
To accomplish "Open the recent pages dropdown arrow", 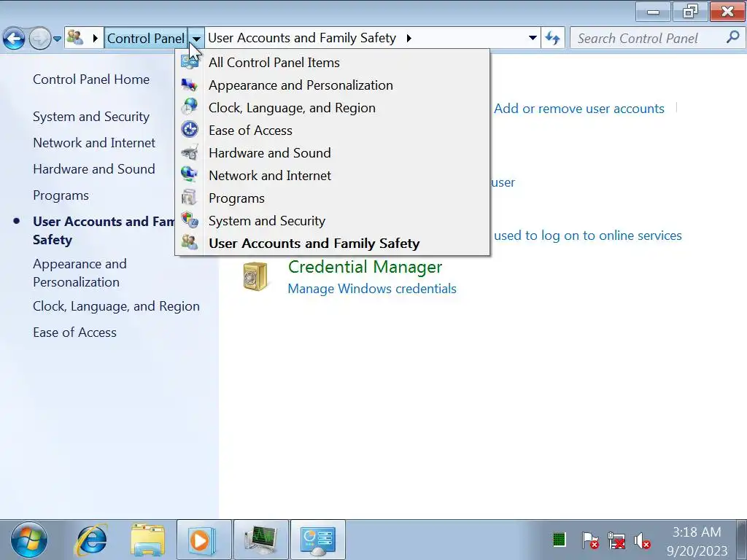I will coord(57,39).
